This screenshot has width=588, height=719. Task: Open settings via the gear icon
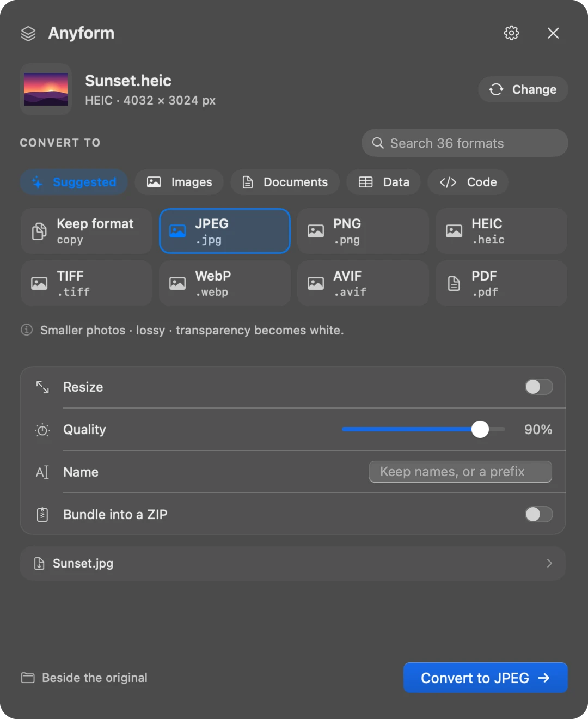[x=511, y=33]
